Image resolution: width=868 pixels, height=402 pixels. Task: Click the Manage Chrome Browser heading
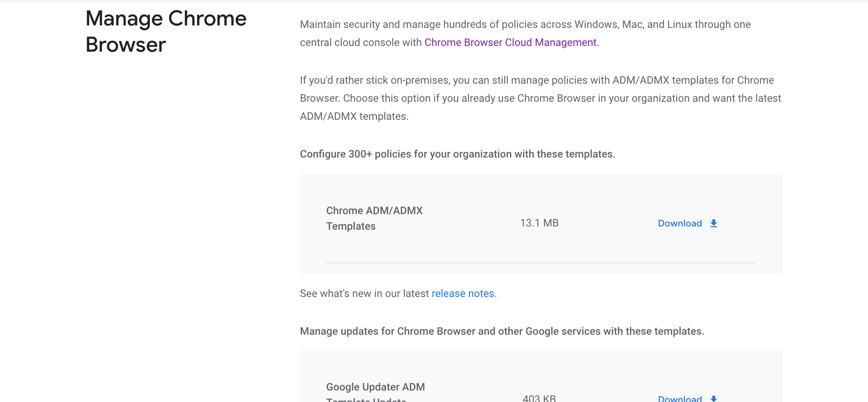coord(166,31)
